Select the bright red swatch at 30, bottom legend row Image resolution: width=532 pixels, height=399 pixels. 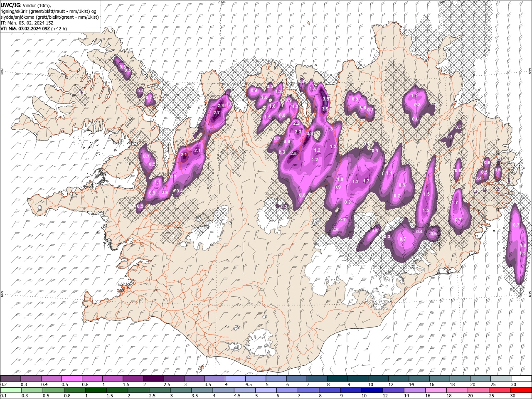(521, 390)
